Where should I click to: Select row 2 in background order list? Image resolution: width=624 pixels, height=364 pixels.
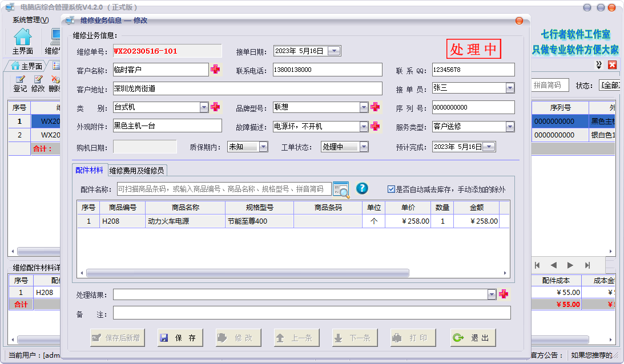pyautogui.click(x=34, y=135)
